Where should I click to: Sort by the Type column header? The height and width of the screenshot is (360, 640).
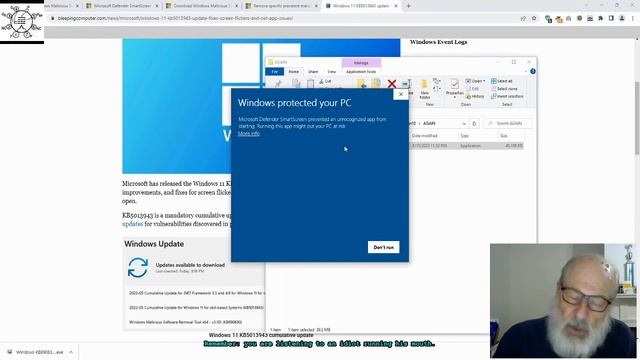point(464,136)
